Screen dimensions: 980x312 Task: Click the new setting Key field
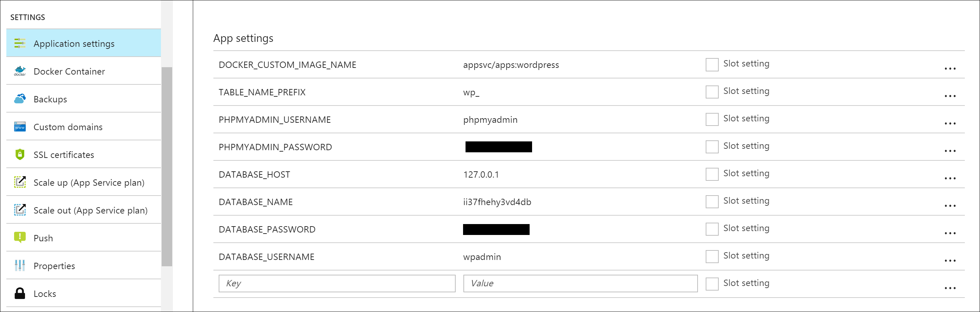337,284
